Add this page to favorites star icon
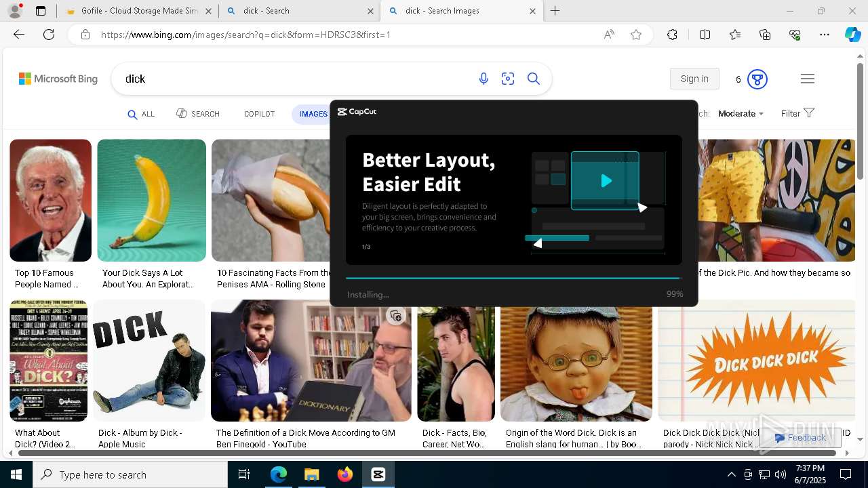Screen dimensions: 868x488 tap(636, 35)
